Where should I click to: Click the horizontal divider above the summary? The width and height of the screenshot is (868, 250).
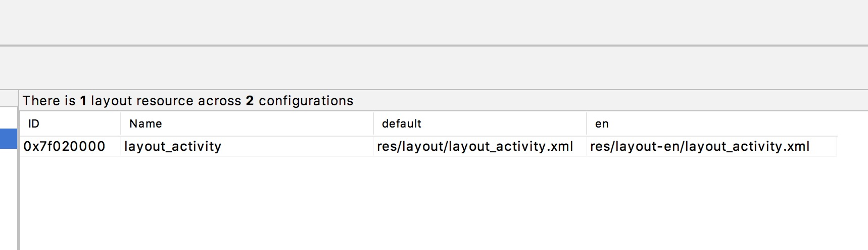coord(434,46)
